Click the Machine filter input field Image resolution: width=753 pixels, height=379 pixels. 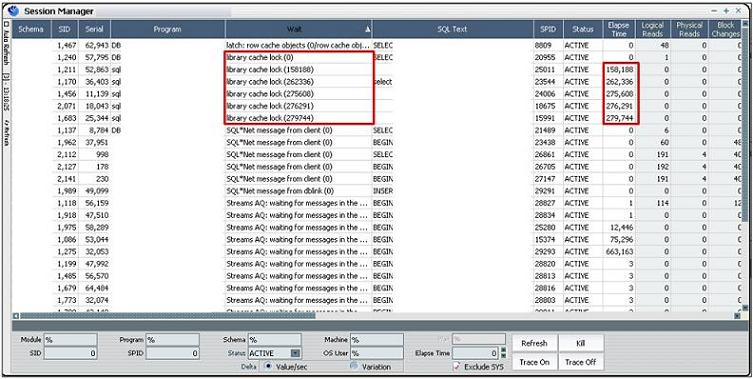376,340
